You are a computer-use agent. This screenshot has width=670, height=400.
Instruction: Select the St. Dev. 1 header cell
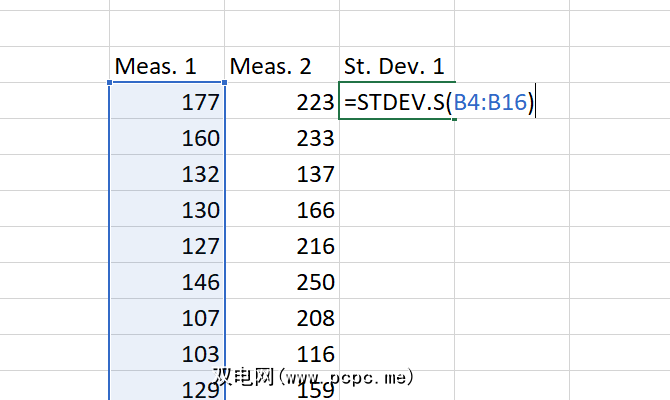coord(396,67)
